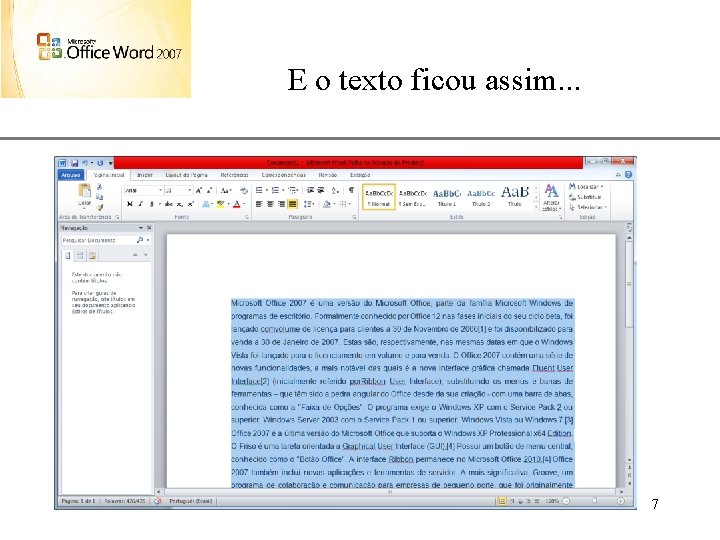Toggle italic I formatting
The width and height of the screenshot is (720, 540).
coord(141,204)
